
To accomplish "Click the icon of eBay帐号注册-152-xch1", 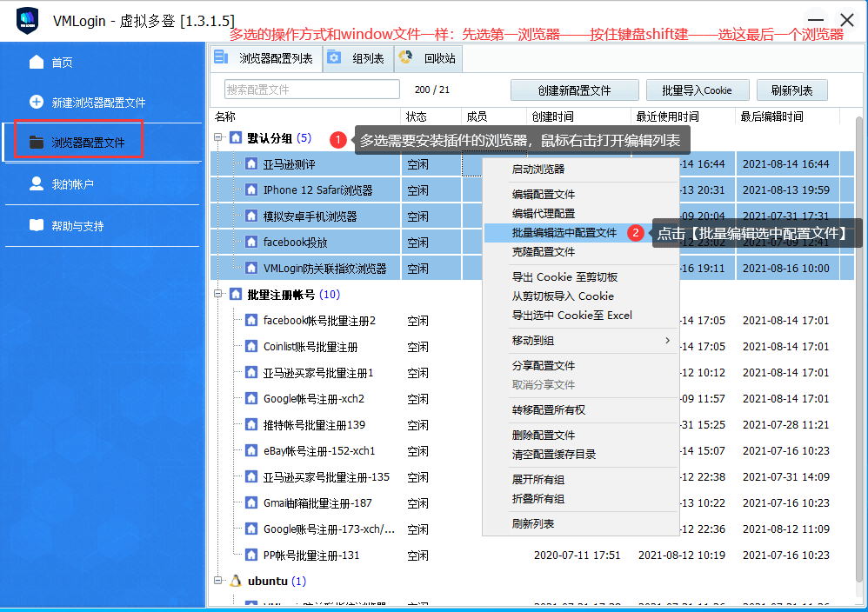I will (251, 451).
